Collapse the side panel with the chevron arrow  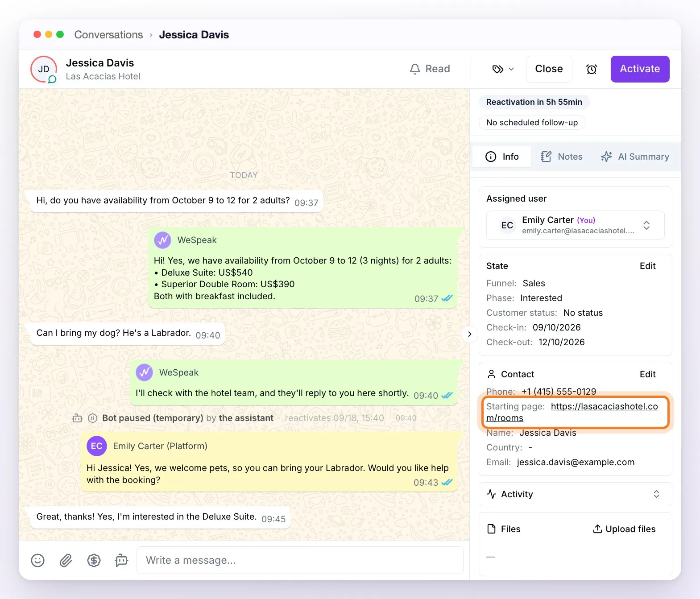[469, 334]
